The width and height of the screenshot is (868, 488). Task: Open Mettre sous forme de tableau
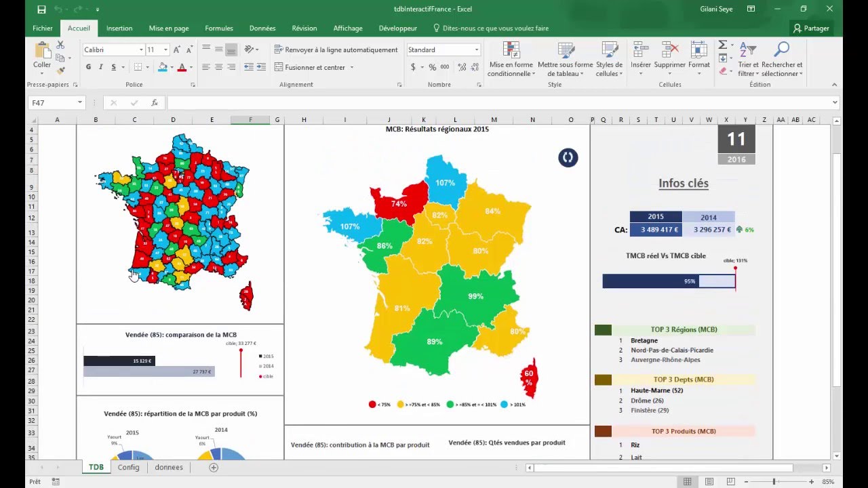point(566,59)
